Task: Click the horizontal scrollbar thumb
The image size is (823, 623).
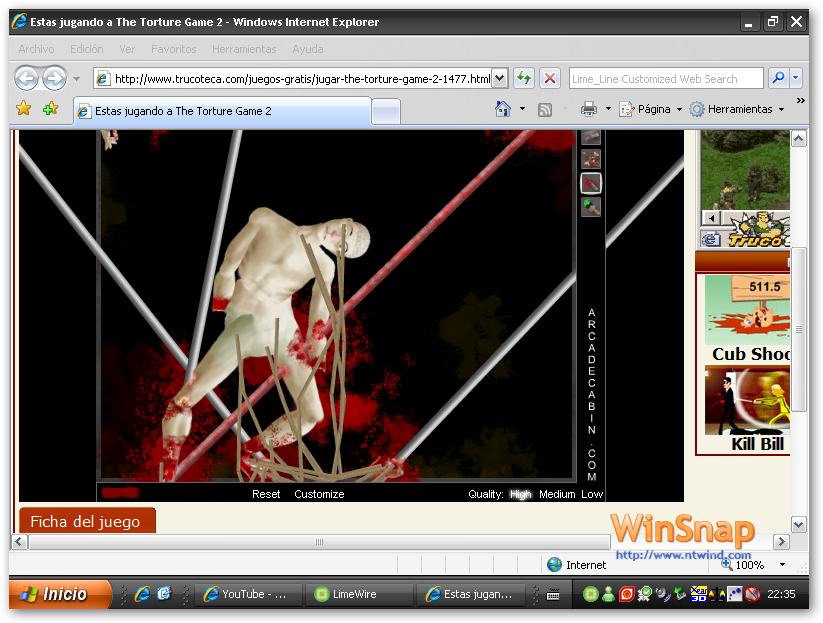Action: click(319, 542)
